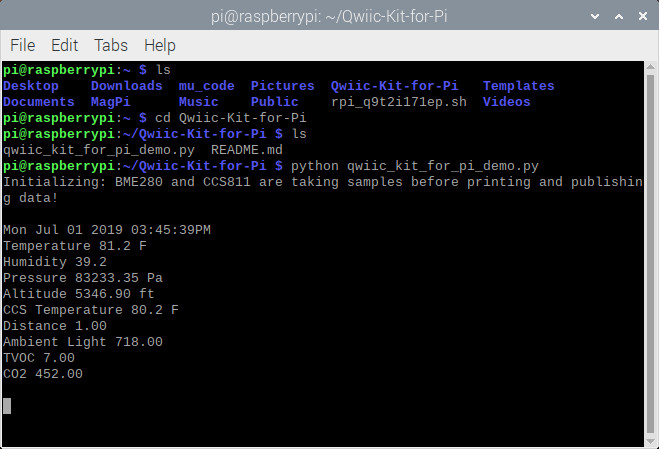Screen dimensions: 659x449
Task: Click the Downloads directory in the listing
Action: pos(127,86)
